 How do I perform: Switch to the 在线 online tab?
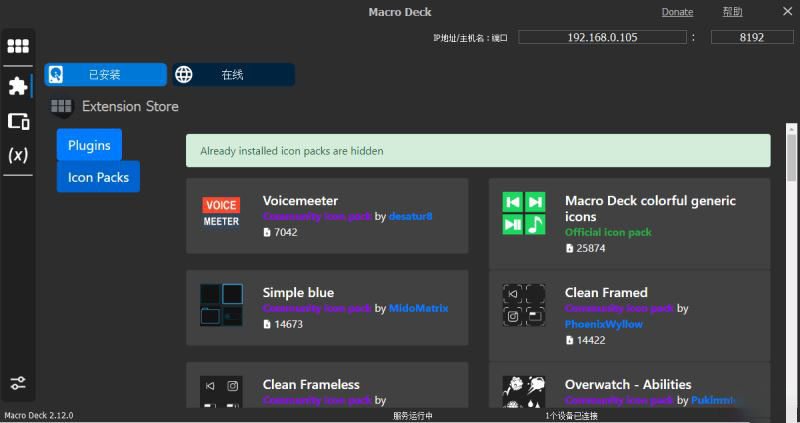[x=233, y=75]
